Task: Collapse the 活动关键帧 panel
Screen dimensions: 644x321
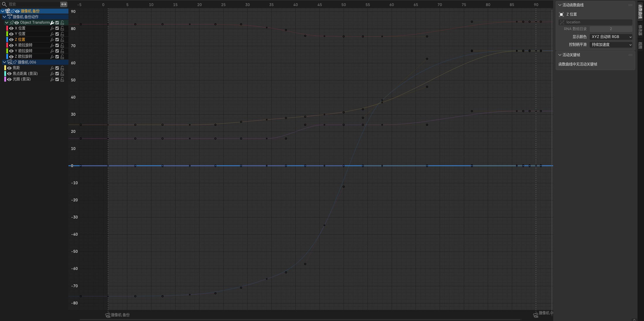Action: coord(560,55)
